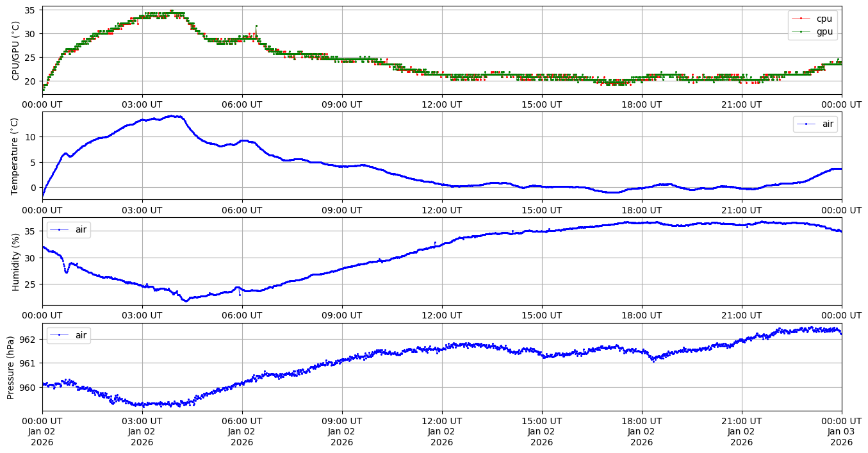This screenshot has height=453, width=868.
Task: Click the 21:00 UT tick under the Temperature plot
Action: [x=741, y=210]
